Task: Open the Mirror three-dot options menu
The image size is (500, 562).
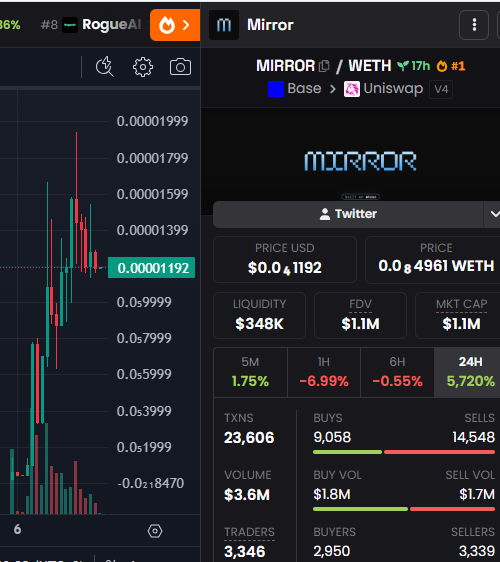Action: point(474,25)
